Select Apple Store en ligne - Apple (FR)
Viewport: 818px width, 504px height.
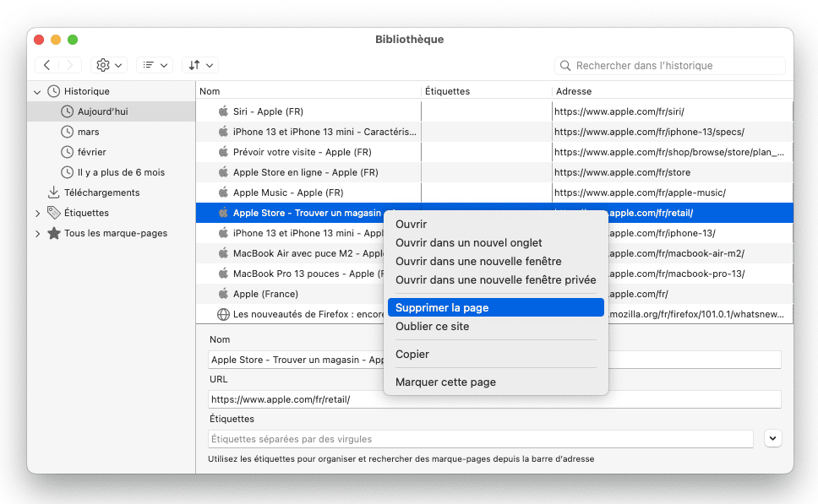tap(494, 172)
